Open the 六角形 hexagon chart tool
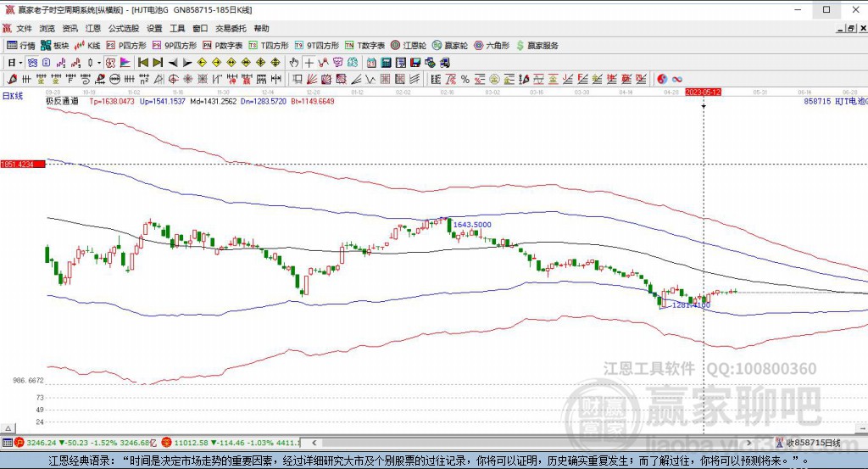The image size is (868, 469). pyautogui.click(x=492, y=46)
